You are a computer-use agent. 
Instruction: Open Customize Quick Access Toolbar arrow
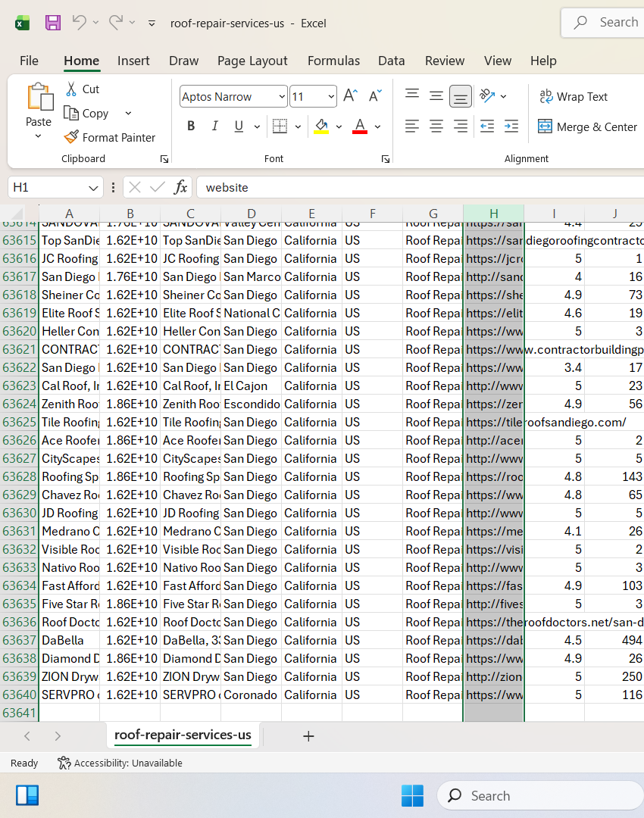(x=152, y=23)
